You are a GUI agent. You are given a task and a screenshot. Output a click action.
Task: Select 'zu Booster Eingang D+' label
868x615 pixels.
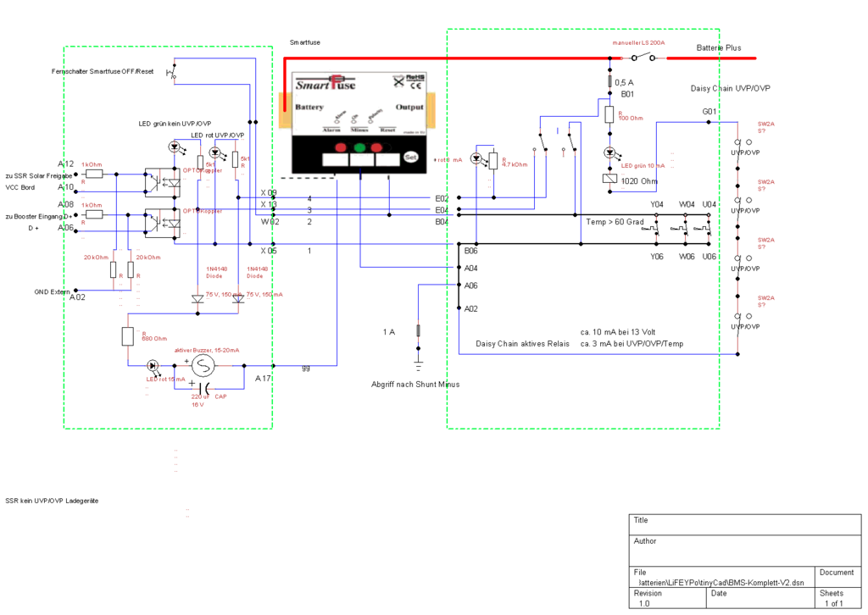(39, 217)
